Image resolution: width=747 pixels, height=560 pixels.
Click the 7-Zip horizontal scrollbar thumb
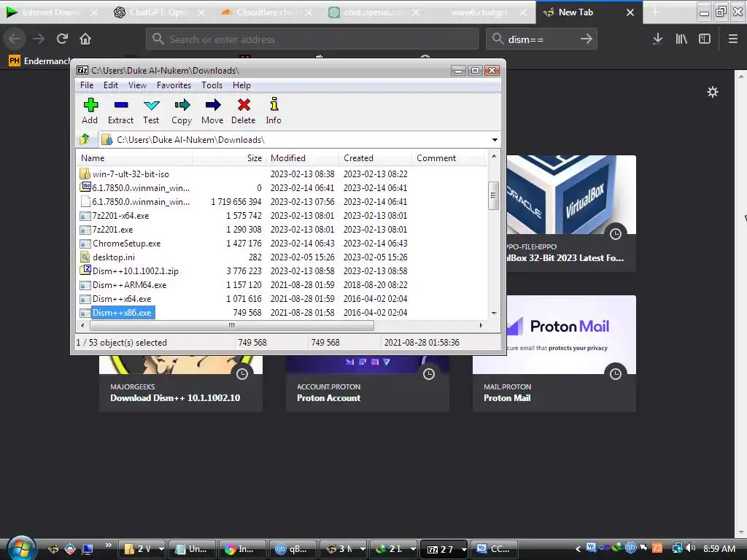[x=231, y=326]
